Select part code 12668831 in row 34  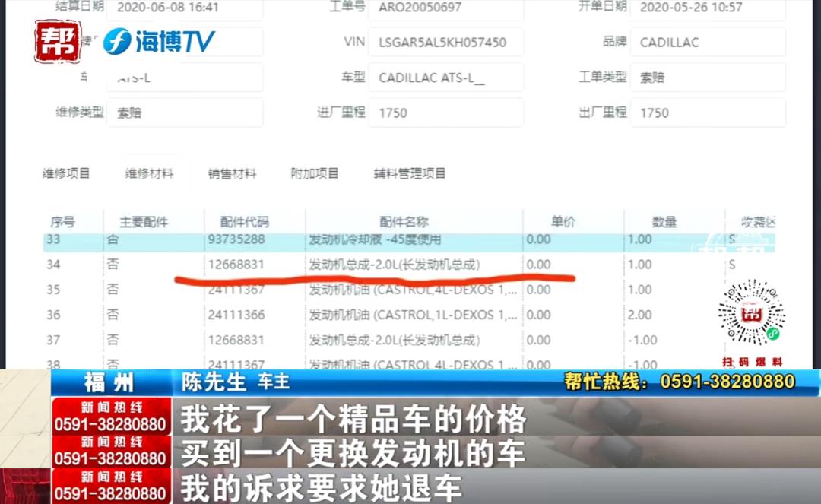tap(236, 265)
